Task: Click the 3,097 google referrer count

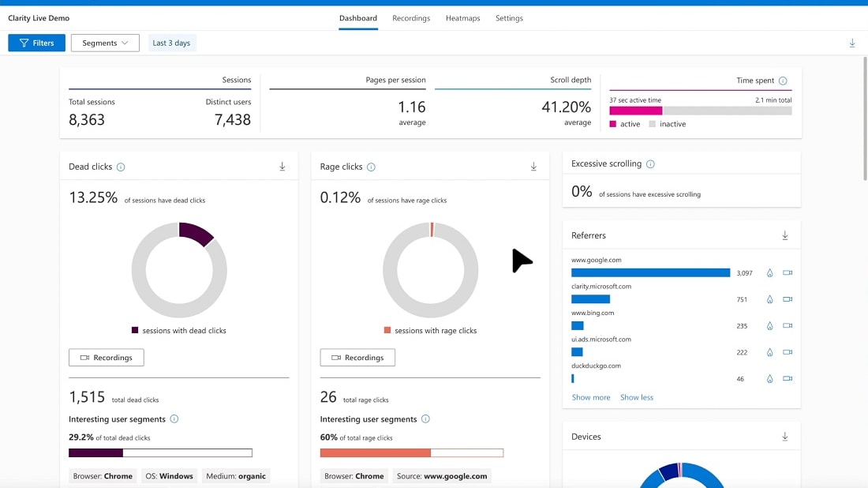Action: (745, 273)
